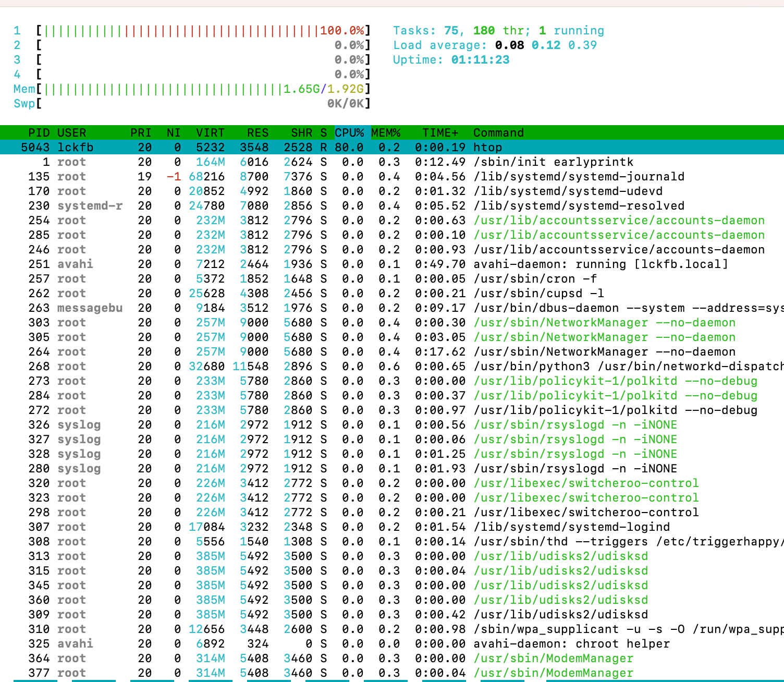
Task: Click the Tasks: 75, 180 thr line
Action: pyautogui.click(x=498, y=31)
